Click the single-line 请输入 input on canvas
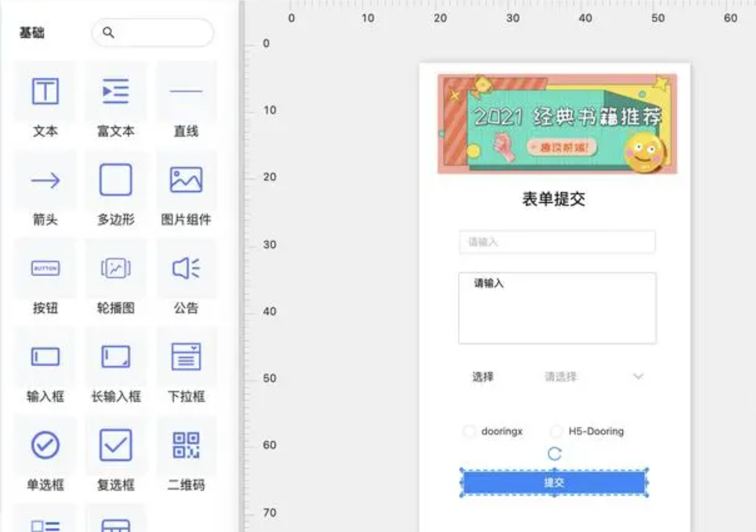756x532 pixels. (x=557, y=242)
